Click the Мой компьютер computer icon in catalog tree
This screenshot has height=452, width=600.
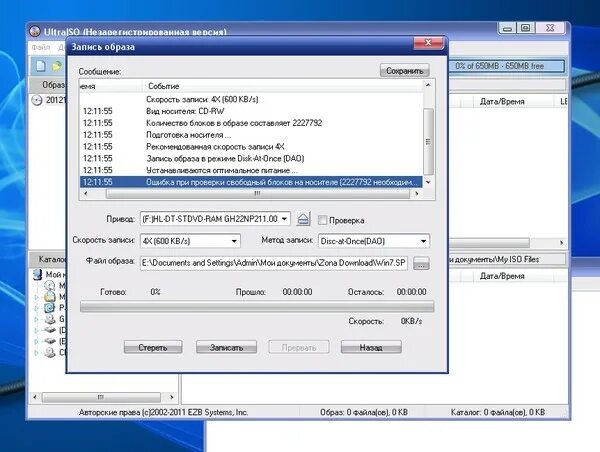click(37, 274)
